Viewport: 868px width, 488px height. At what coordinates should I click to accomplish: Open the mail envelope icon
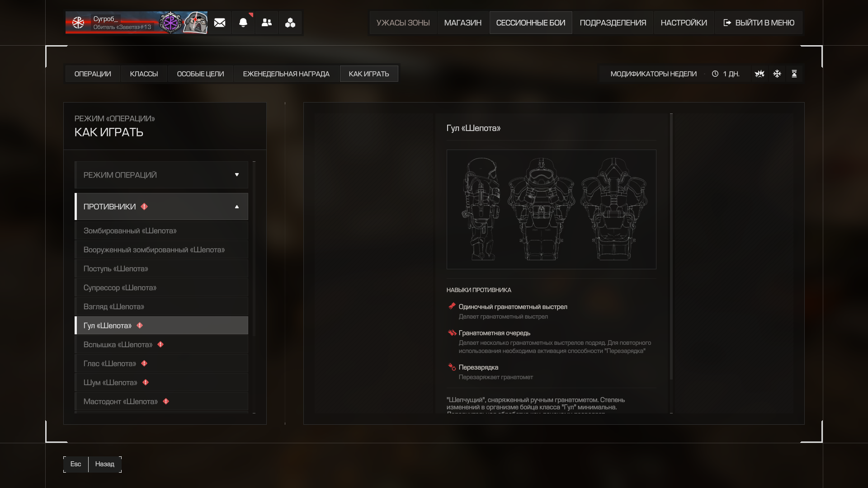(220, 23)
